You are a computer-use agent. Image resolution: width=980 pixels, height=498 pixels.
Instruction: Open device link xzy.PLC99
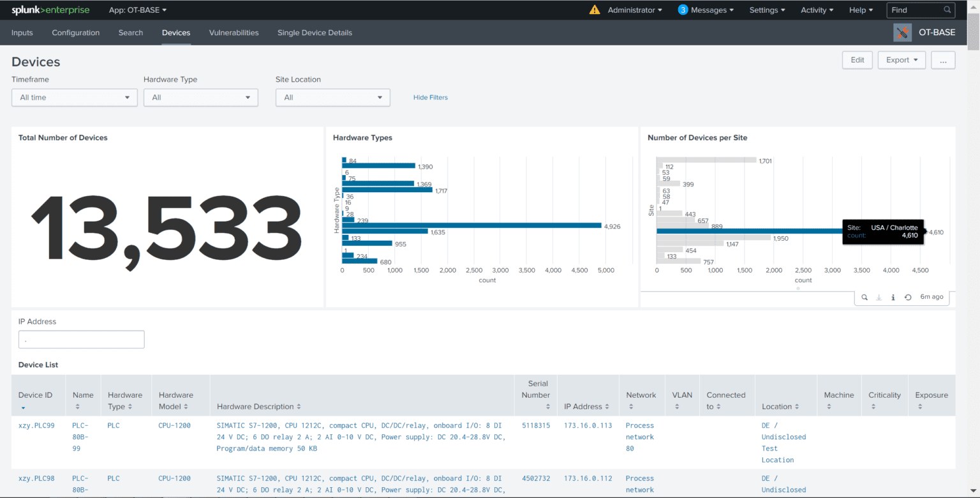[36, 425]
